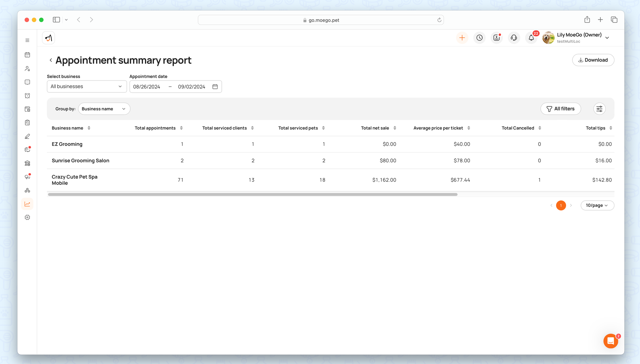Screen dimensions: 640x364
Task: Open settings gear icon in sidebar
Action: tap(28, 217)
